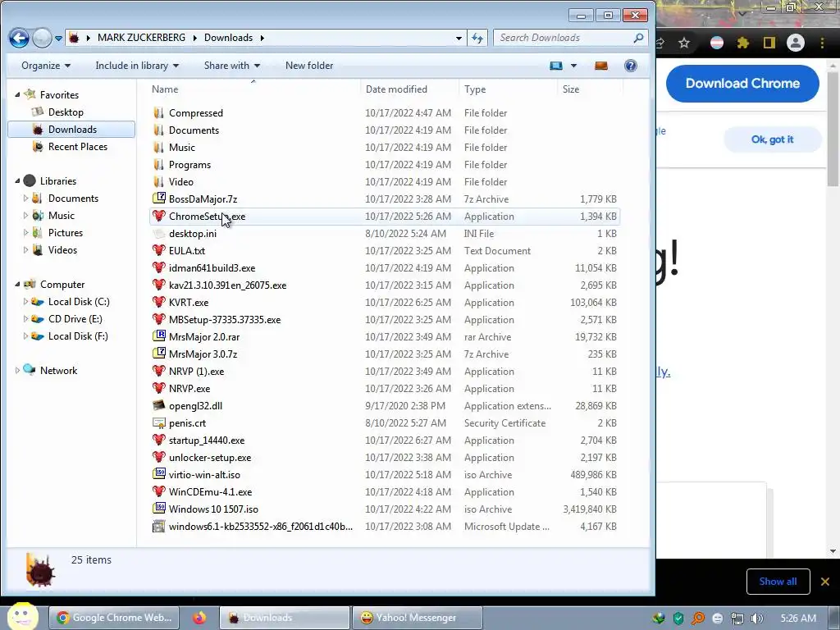
Task: Open Chrome extensions puzzle icon
Action: [742, 43]
